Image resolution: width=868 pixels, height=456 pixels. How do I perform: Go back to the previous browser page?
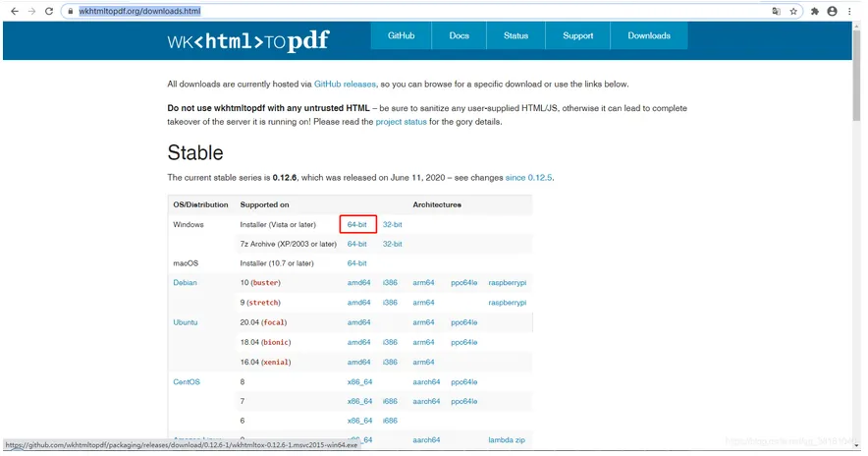pos(15,11)
